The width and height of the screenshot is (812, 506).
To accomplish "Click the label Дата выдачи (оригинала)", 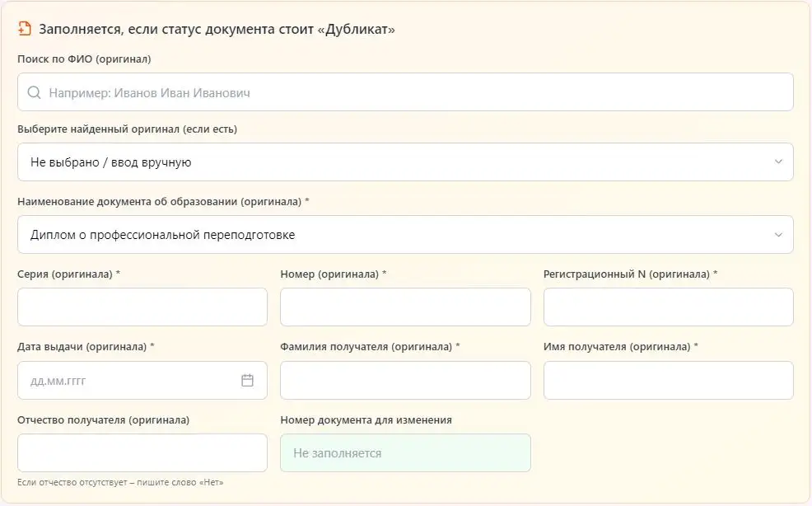I will pos(86,346).
